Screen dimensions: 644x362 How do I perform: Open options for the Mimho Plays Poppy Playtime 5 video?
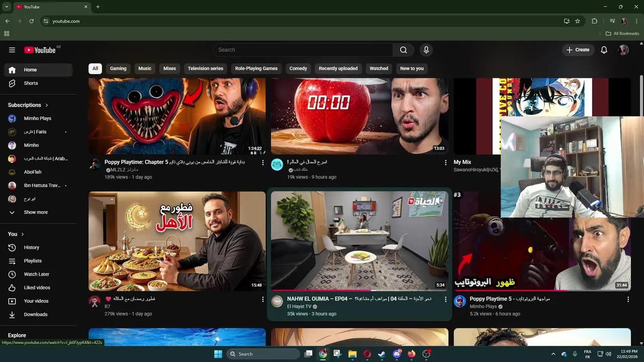coord(628,299)
